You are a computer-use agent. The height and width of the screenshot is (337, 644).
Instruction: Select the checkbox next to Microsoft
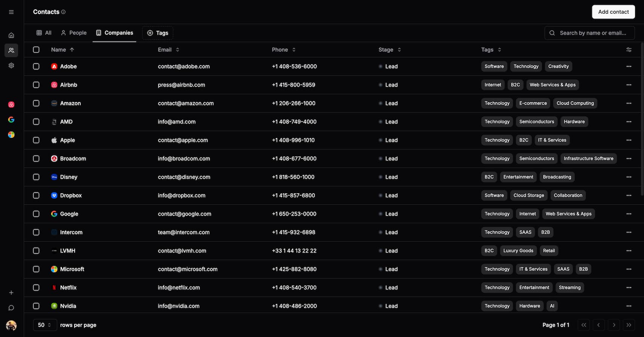pos(36,269)
